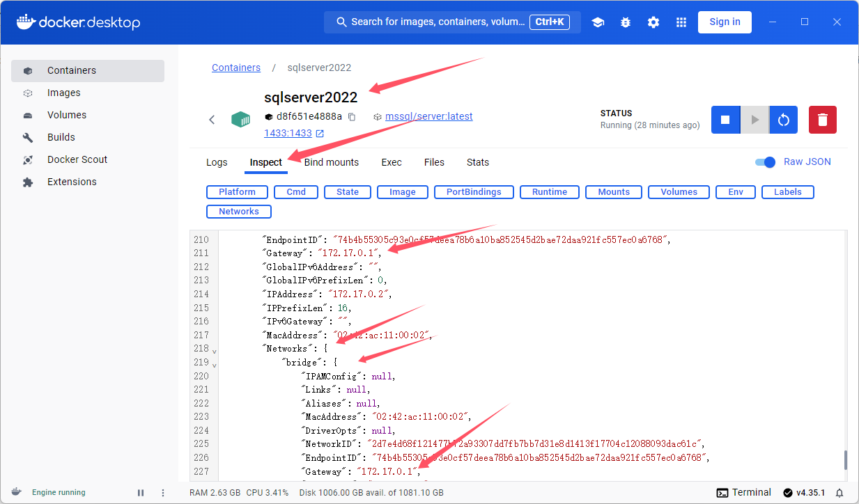This screenshot has width=859, height=504.
Task: Open the Stats tab
Action: [x=478, y=162]
